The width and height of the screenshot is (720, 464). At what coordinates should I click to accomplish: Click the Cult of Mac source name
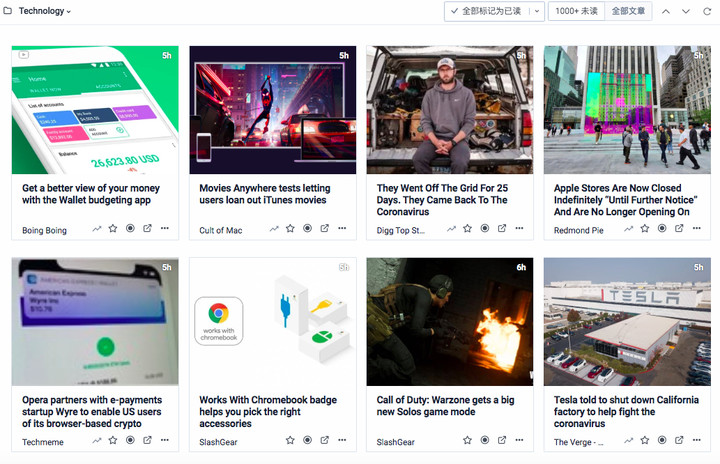(x=220, y=231)
